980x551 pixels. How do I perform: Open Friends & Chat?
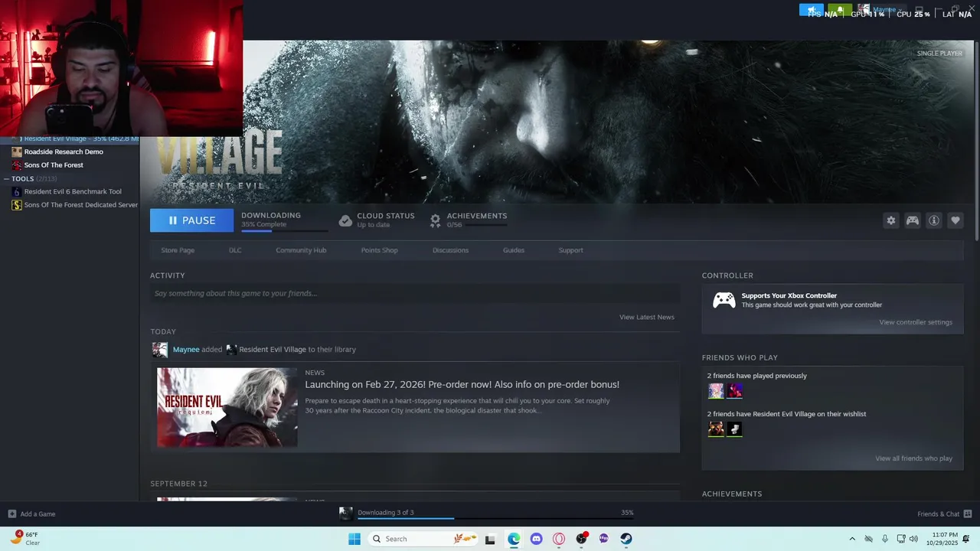[x=945, y=514]
